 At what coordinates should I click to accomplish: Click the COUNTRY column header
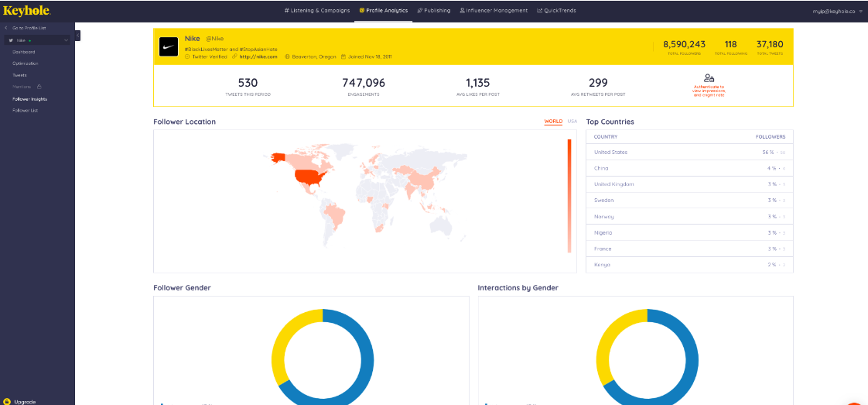[606, 137]
